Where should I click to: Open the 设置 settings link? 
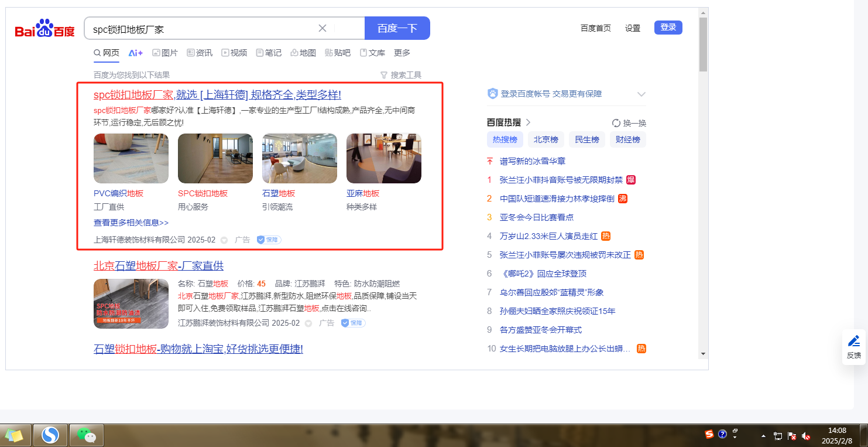point(633,28)
